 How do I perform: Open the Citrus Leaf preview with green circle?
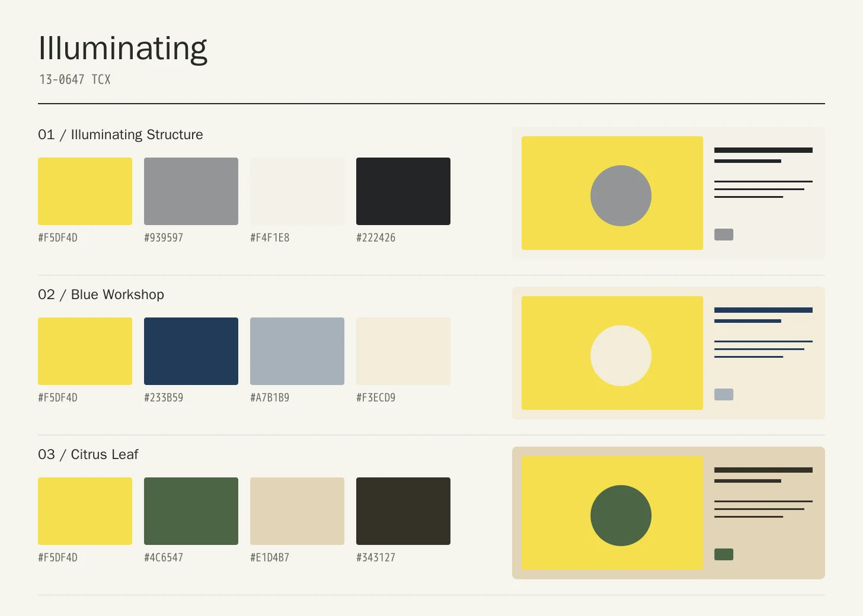(x=669, y=513)
